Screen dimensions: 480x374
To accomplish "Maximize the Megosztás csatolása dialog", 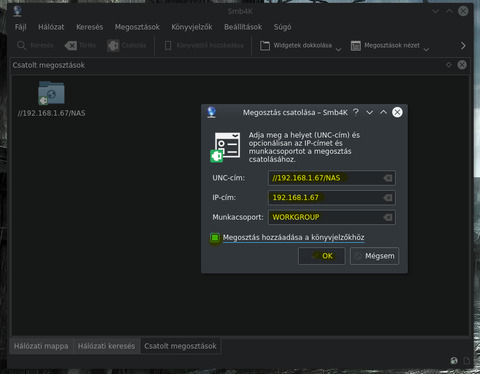I will point(383,112).
